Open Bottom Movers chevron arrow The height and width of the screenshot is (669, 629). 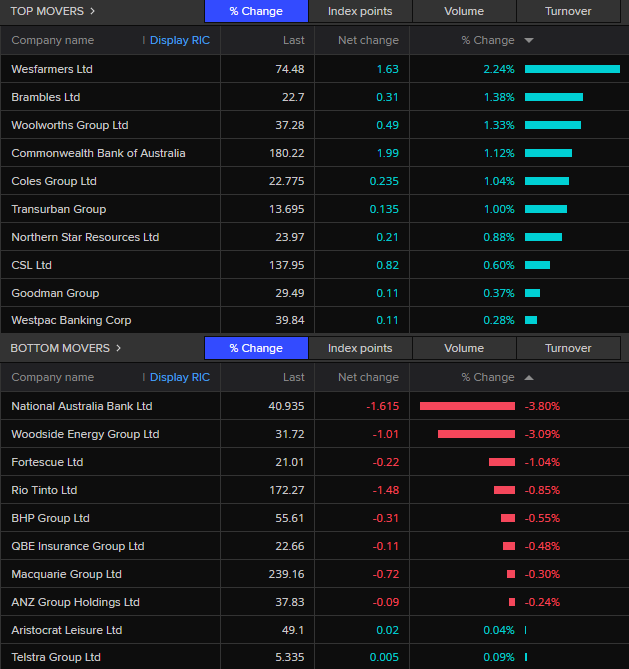pyautogui.click(x=119, y=348)
